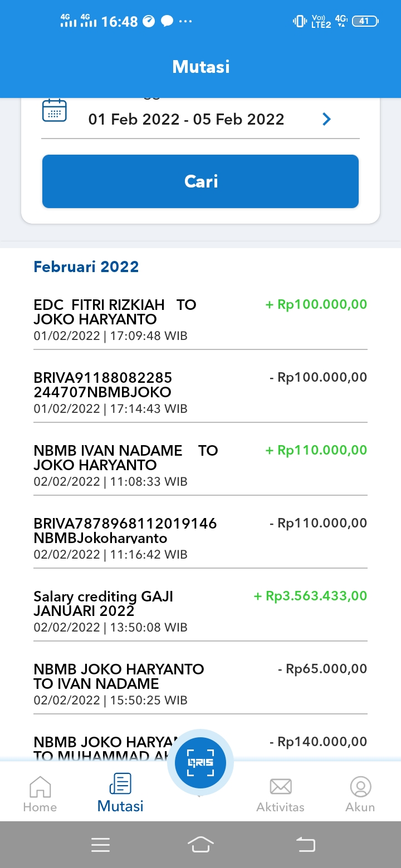Tap the QRIS scan button

[x=200, y=763]
